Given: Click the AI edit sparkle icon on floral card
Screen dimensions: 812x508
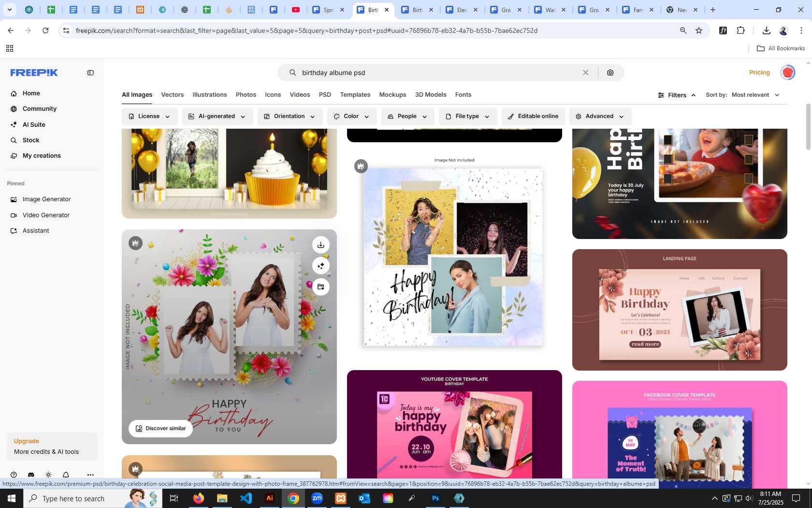Looking at the screenshot, I should click(320, 266).
